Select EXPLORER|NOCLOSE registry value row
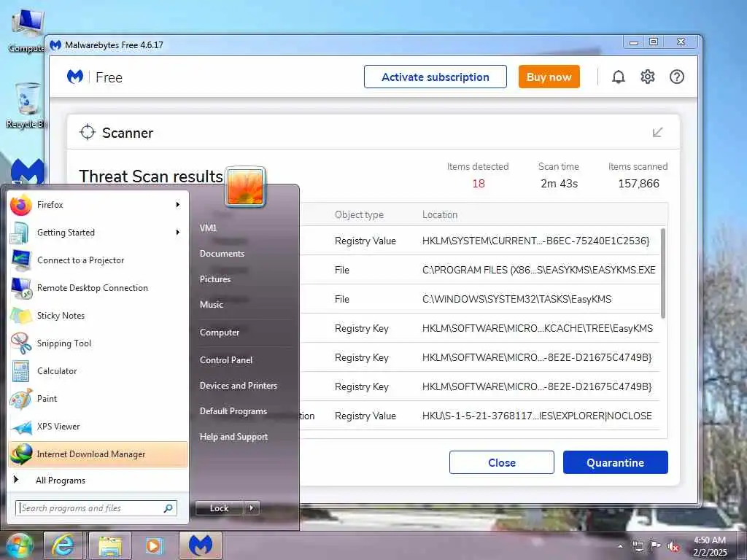Viewport: 747px width, 560px height. pyautogui.click(x=480, y=416)
